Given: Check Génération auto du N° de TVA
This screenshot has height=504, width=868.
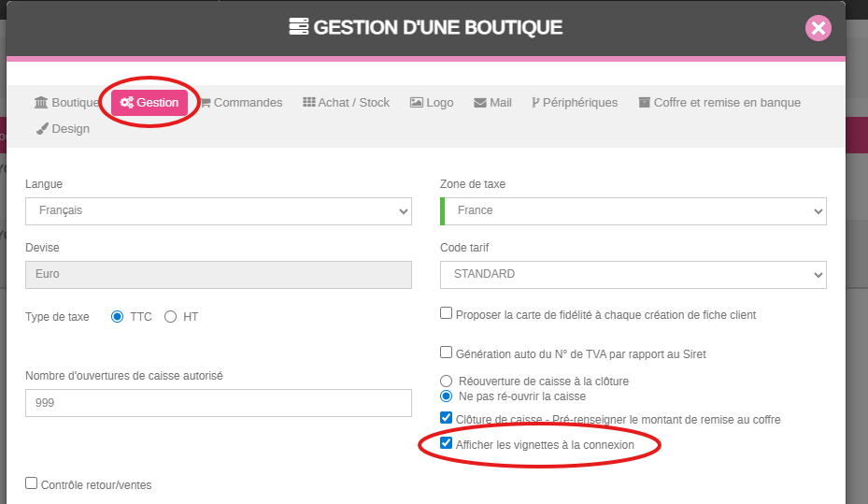Looking at the screenshot, I should coord(447,353).
